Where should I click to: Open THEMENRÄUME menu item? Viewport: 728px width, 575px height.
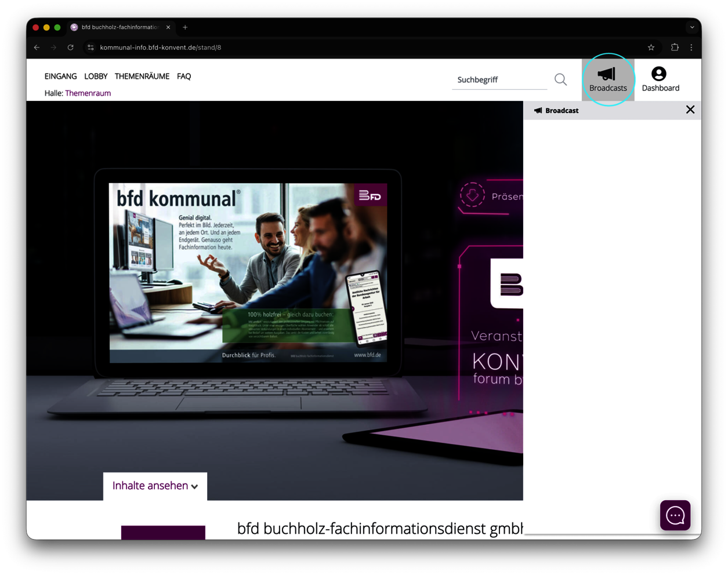[x=142, y=77]
